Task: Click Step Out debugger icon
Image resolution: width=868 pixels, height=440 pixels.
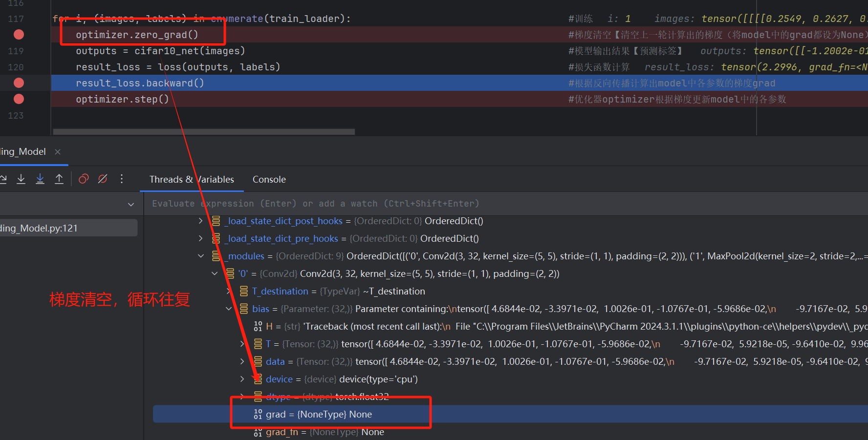Action: [x=59, y=179]
